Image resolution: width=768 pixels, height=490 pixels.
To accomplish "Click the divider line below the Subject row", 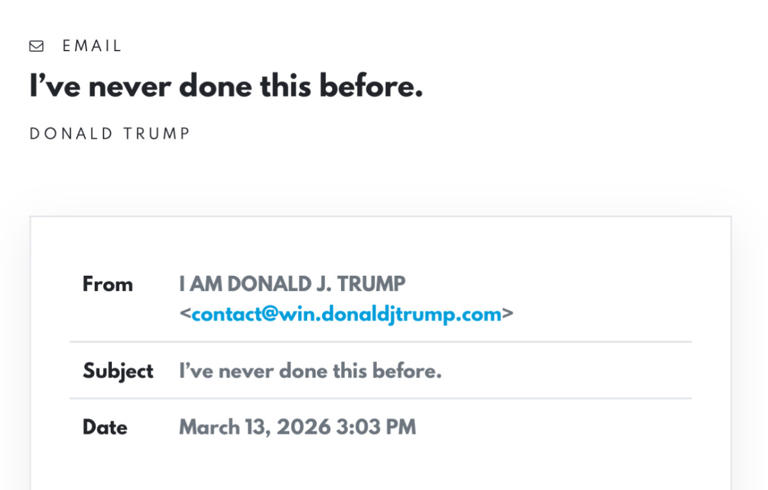I will click(380, 399).
